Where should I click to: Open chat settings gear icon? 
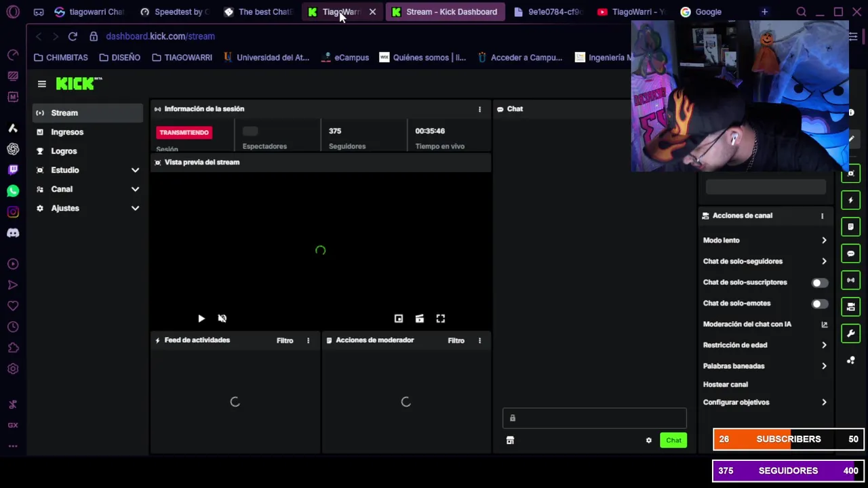(648, 441)
